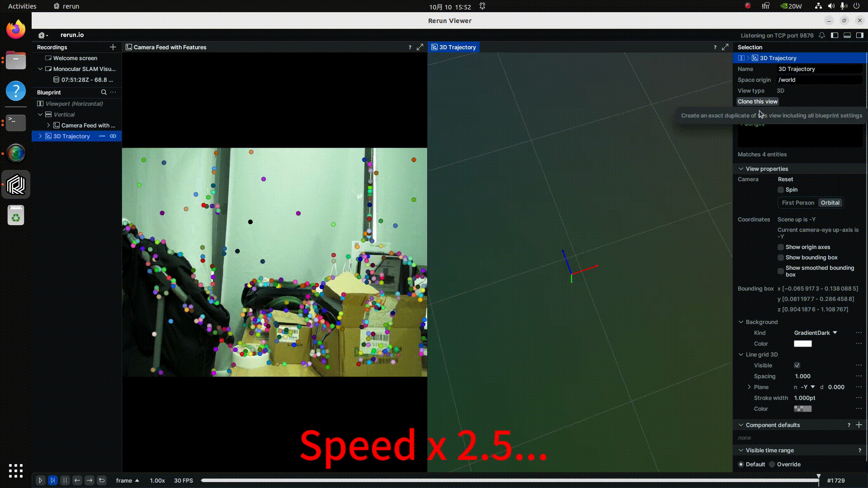
Task: Click the camera Reset button
Action: (785, 179)
